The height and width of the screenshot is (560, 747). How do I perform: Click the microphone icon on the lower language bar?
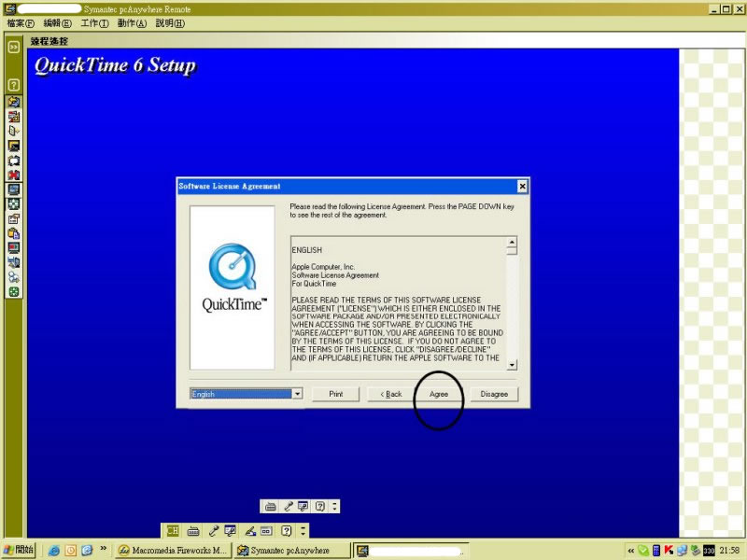pos(214,530)
